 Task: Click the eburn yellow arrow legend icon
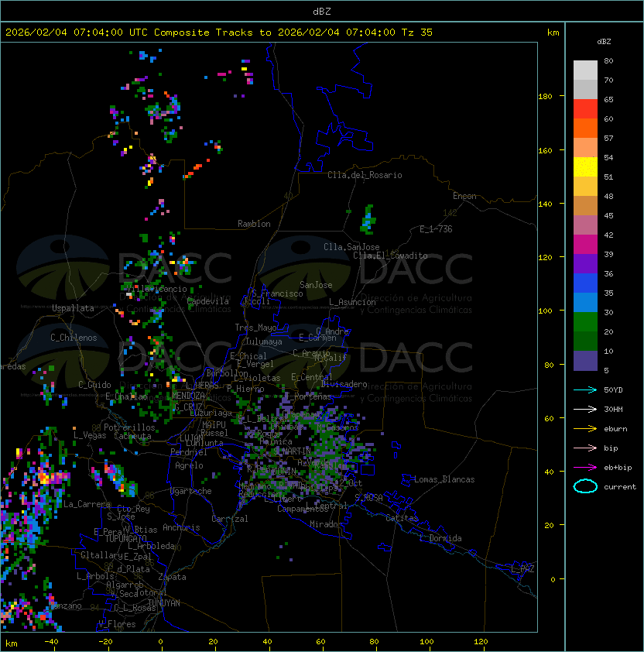click(585, 429)
